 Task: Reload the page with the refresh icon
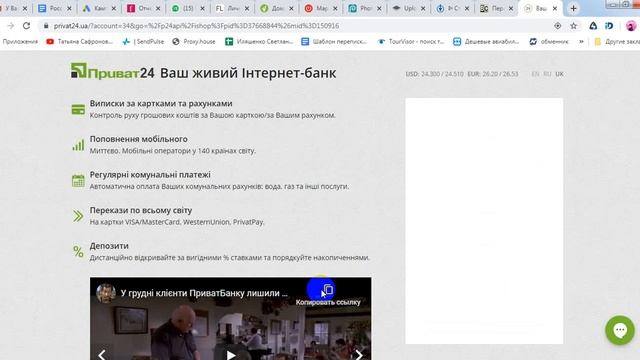tap(27, 26)
